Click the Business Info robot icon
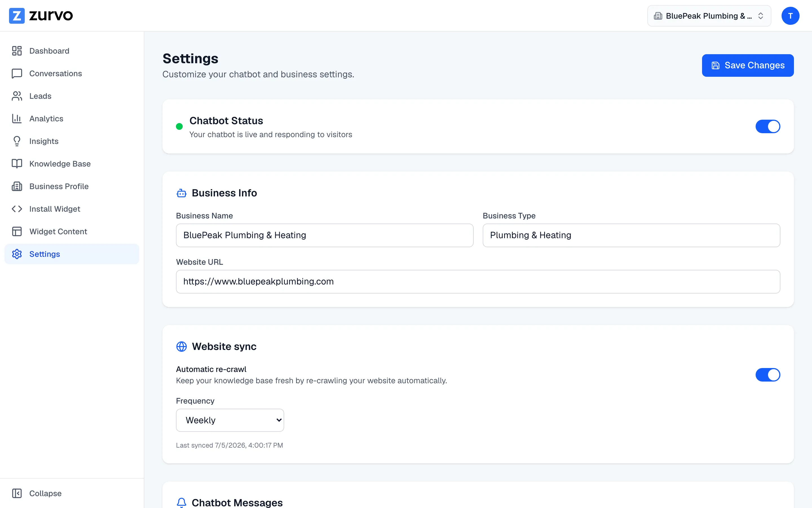 (182, 193)
